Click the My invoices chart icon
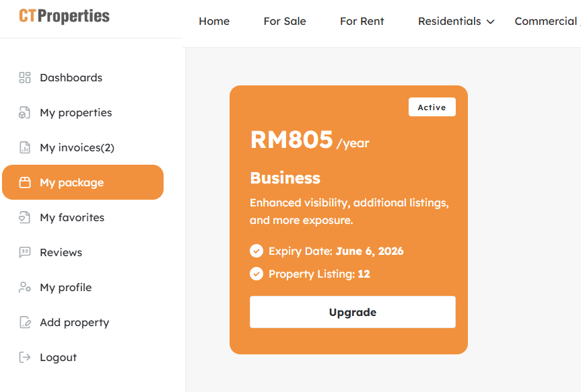 pos(25,147)
